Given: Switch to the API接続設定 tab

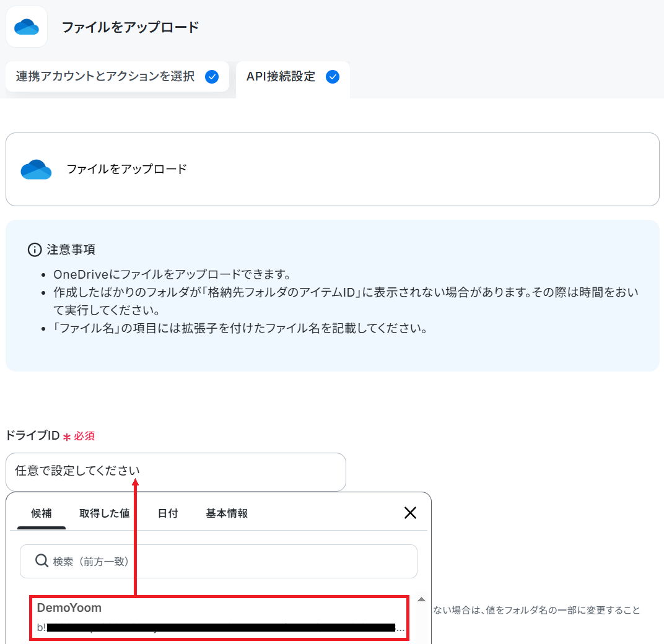Looking at the screenshot, I should [x=292, y=77].
